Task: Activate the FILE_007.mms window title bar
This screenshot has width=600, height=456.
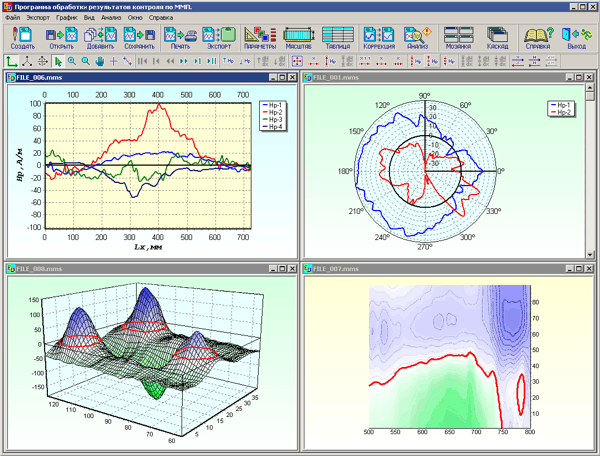Action: [x=400, y=269]
